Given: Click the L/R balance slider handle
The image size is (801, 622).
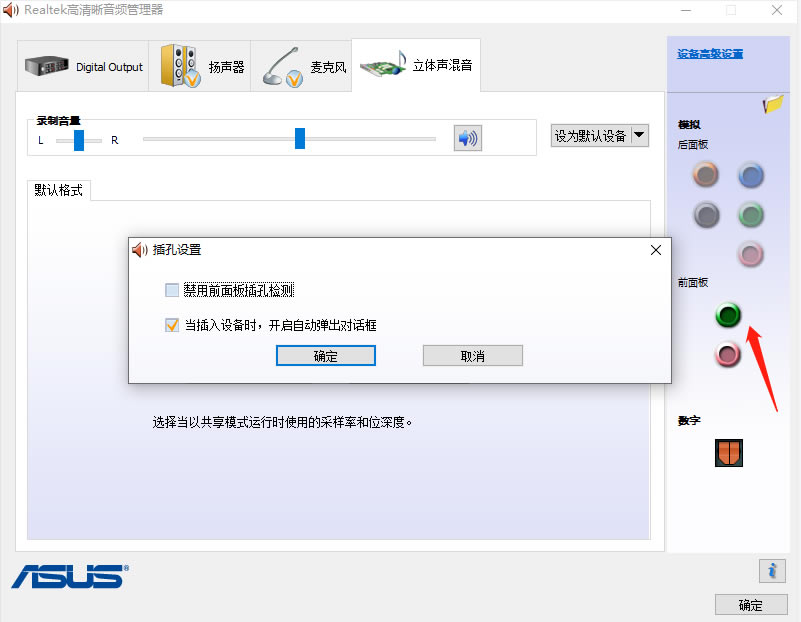Looking at the screenshot, I should [x=79, y=140].
